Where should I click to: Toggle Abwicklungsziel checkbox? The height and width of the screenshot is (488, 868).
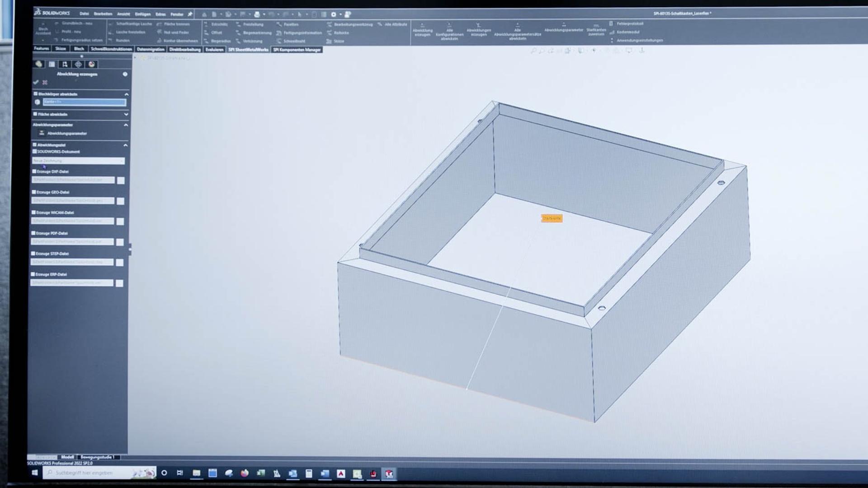34,145
